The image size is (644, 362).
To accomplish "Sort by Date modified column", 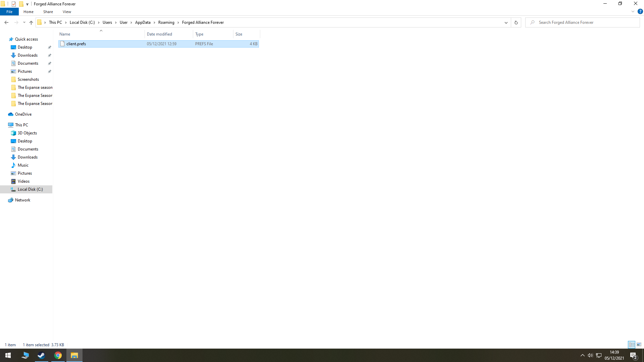I will tap(169, 34).
